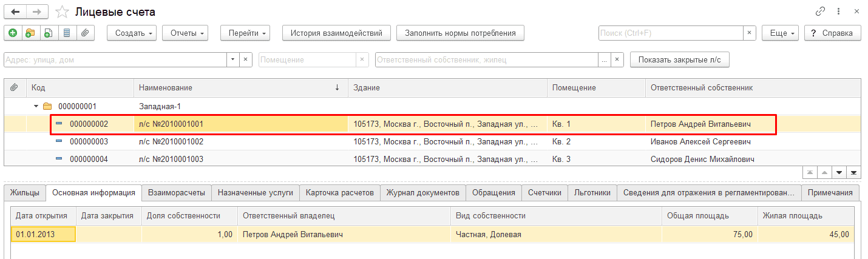The height and width of the screenshot is (259, 868).
Task: Click the Показать закрытые л/с button
Action: pyautogui.click(x=680, y=59)
